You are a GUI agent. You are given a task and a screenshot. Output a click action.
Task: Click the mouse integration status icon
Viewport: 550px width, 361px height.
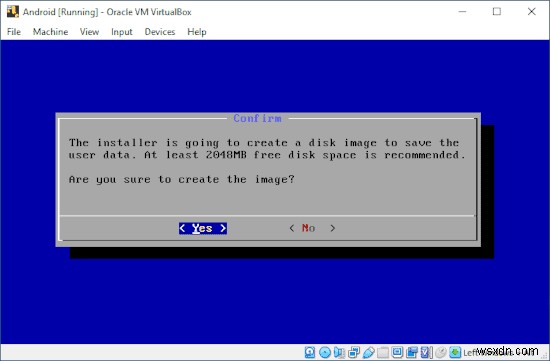(441, 352)
